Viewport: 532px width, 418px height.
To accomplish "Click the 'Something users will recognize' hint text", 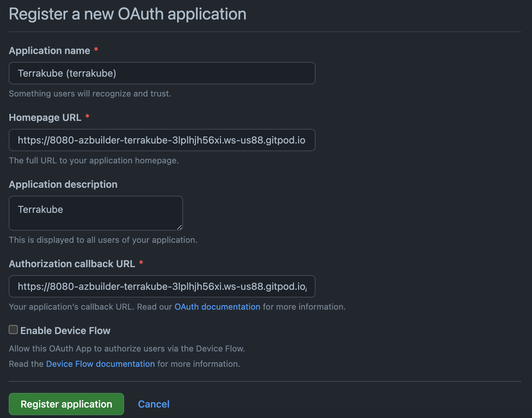I will [x=90, y=94].
